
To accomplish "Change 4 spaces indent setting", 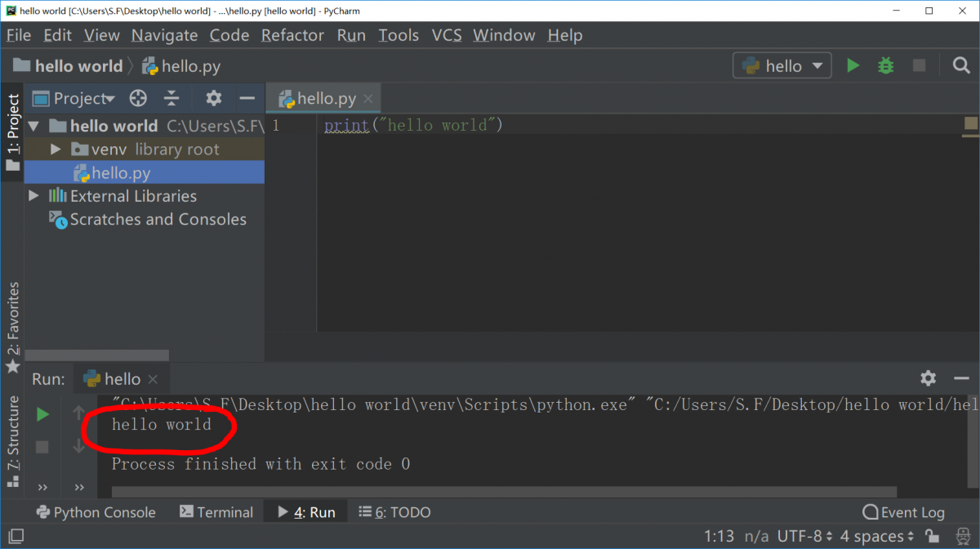I will (x=877, y=536).
